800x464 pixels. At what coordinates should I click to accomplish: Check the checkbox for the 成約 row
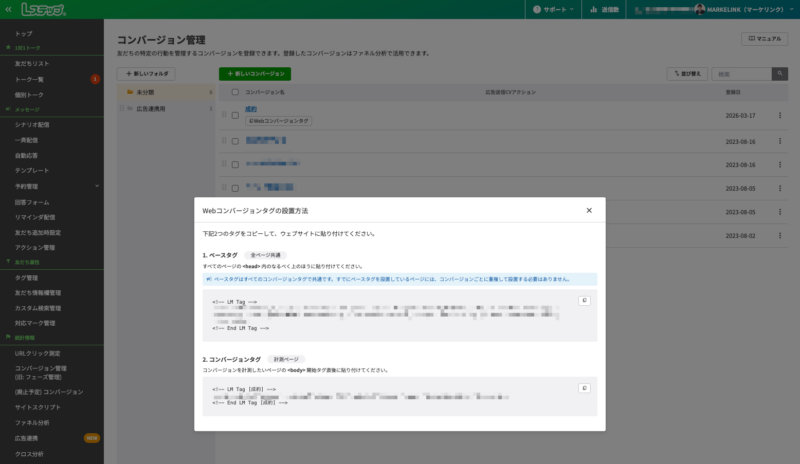click(235, 115)
